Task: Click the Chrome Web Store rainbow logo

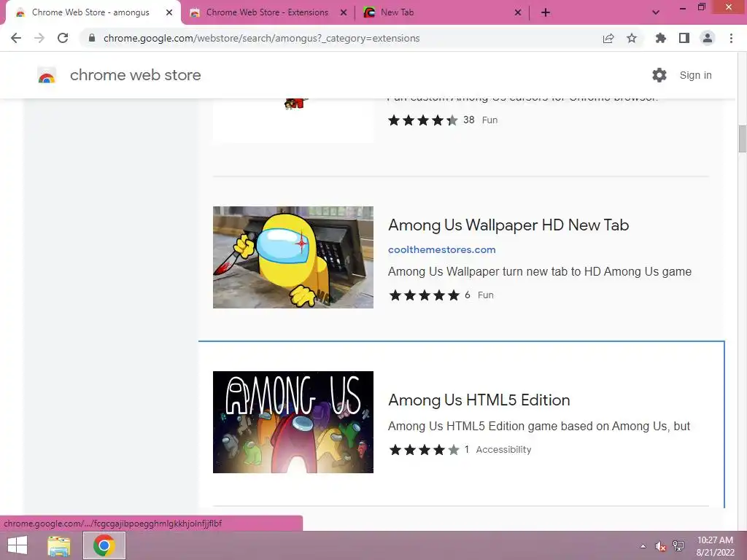Action: click(47, 75)
